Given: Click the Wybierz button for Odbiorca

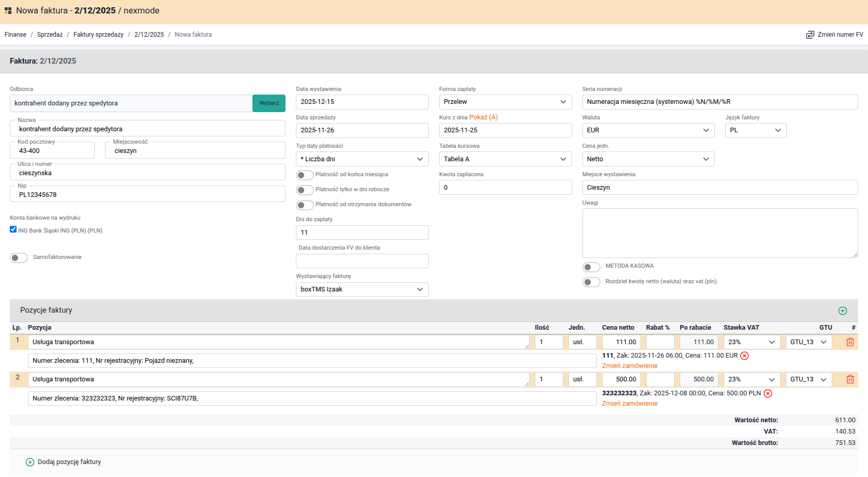Looking at the screenshot, I should [x=268, y=103].
